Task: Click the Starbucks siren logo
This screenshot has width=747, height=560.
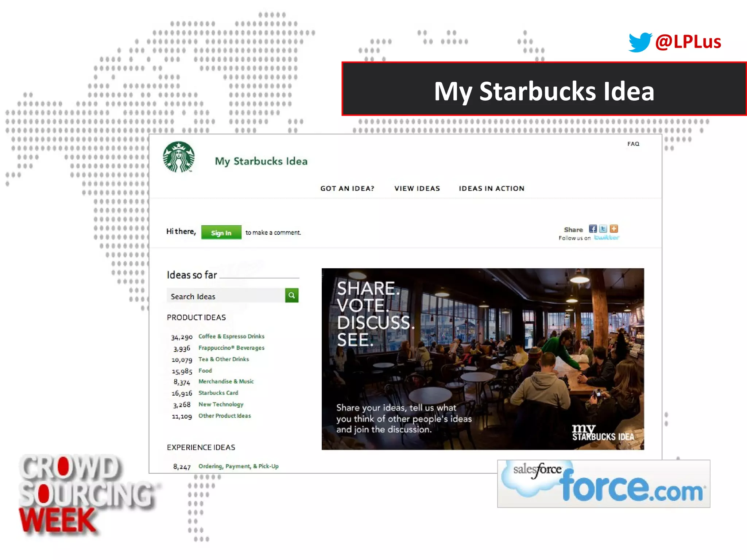Action: coord(178,157)
